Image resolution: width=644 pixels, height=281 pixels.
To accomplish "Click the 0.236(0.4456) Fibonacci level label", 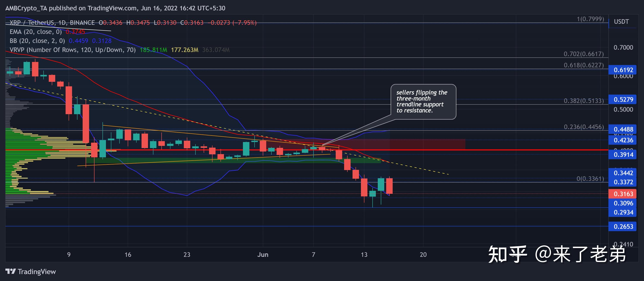I will click(584, 127).
